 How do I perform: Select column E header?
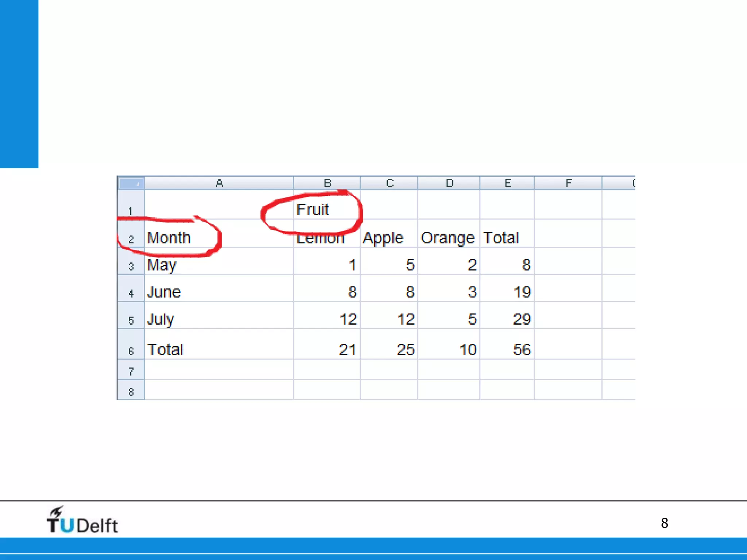pyautogui.click(x=507, y=183)
